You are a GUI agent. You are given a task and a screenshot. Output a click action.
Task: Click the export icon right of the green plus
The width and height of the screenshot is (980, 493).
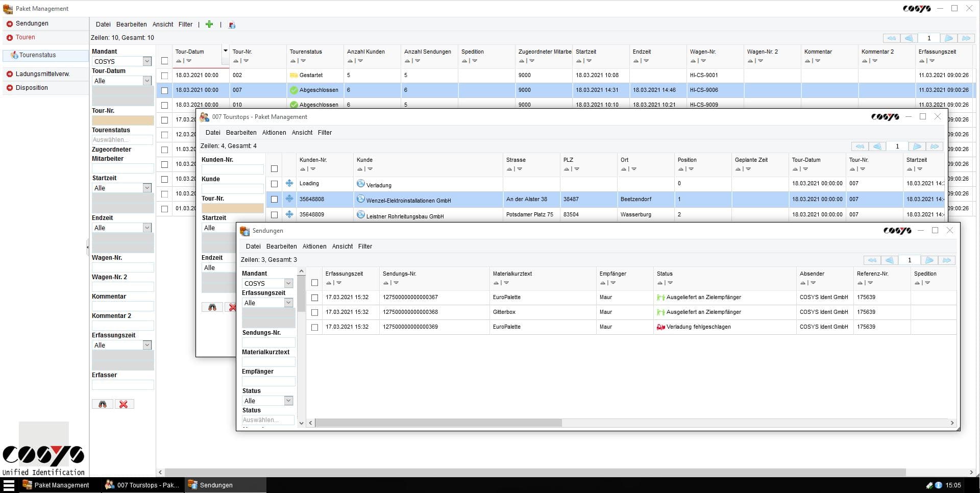click(232, 24)
